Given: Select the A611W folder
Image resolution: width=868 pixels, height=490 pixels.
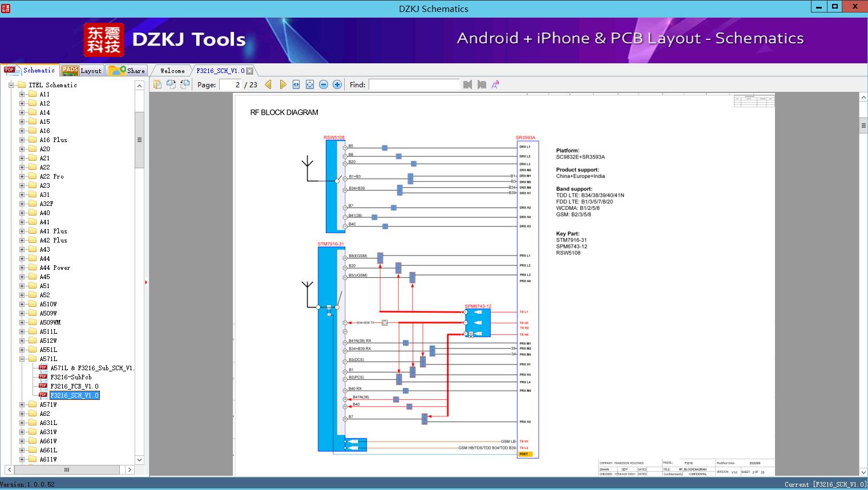Looking at the screenshot, I should click(x=48, y=459).
